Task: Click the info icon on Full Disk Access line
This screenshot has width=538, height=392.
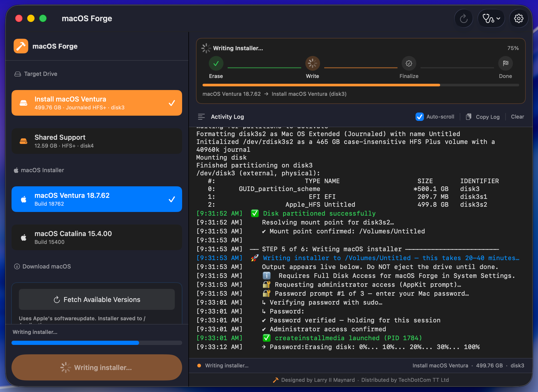Action: click(x=266, y=276)
